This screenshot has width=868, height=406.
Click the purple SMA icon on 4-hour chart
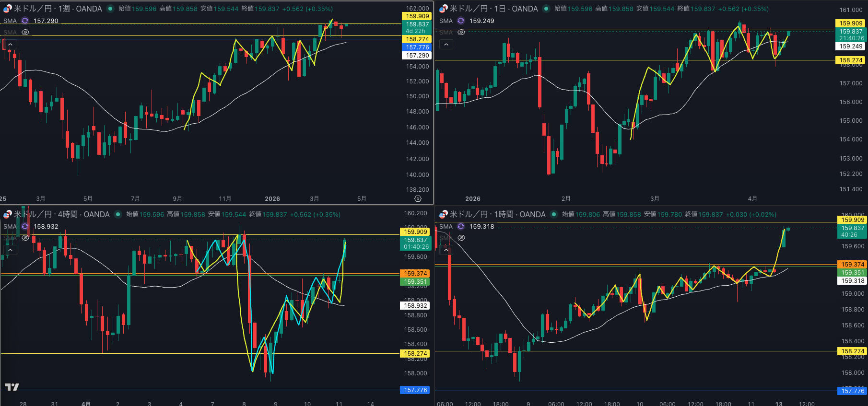pos(25,227)
